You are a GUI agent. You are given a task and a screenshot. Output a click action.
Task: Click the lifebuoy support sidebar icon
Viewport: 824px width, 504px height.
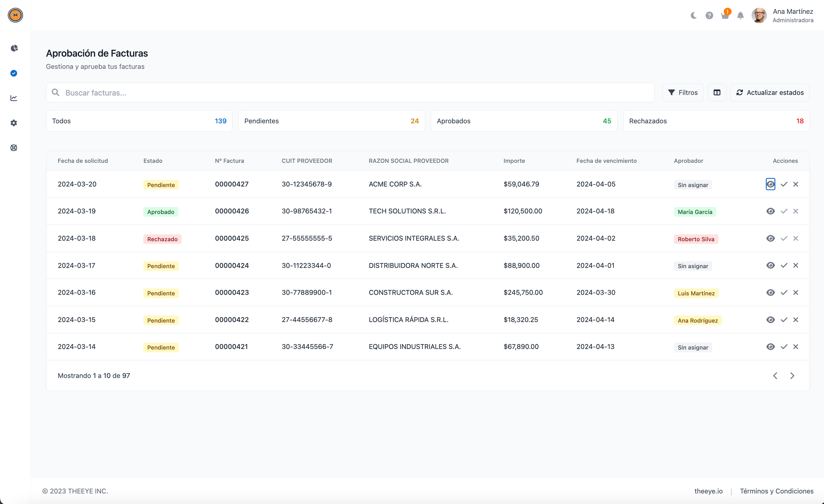click(14, 148)
